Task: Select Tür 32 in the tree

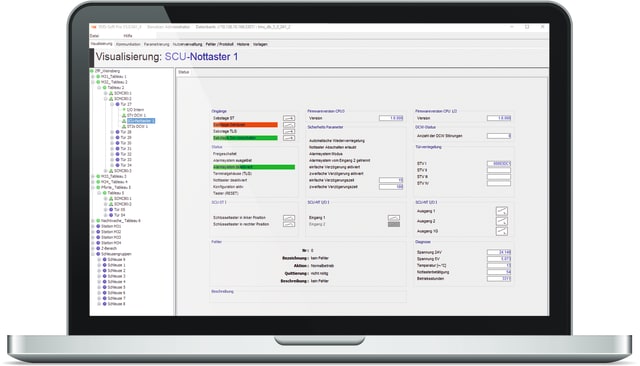Action: 126,154
